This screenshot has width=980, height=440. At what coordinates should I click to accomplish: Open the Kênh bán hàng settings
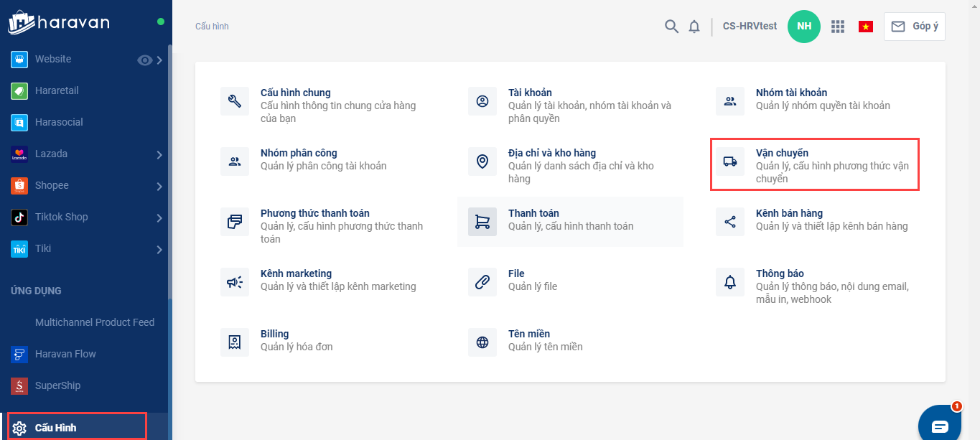point(789,213)
